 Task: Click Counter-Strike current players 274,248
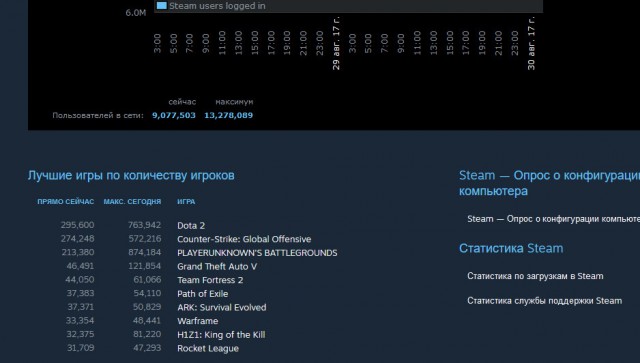click(78, 238)
